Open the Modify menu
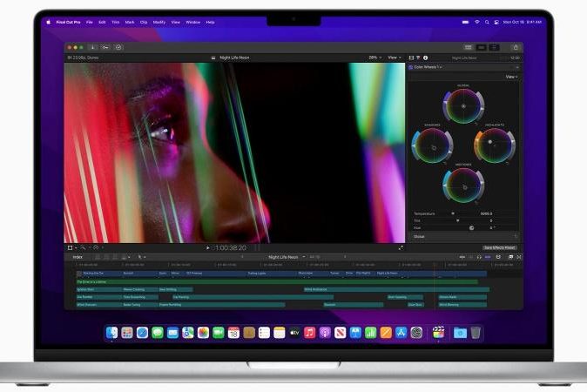This screenshot has width=587, height=392. (x=159, y=22)
